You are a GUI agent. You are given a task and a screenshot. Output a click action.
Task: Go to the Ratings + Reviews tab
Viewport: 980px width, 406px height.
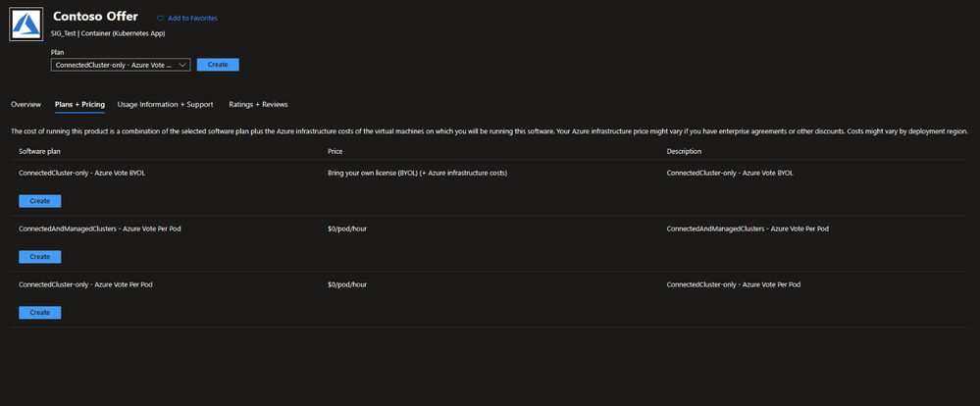[x=258, y=104]
